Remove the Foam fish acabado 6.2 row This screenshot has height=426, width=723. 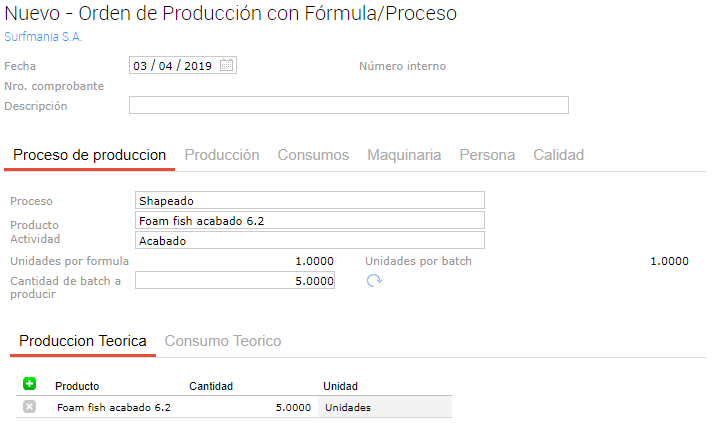(30, 407)
